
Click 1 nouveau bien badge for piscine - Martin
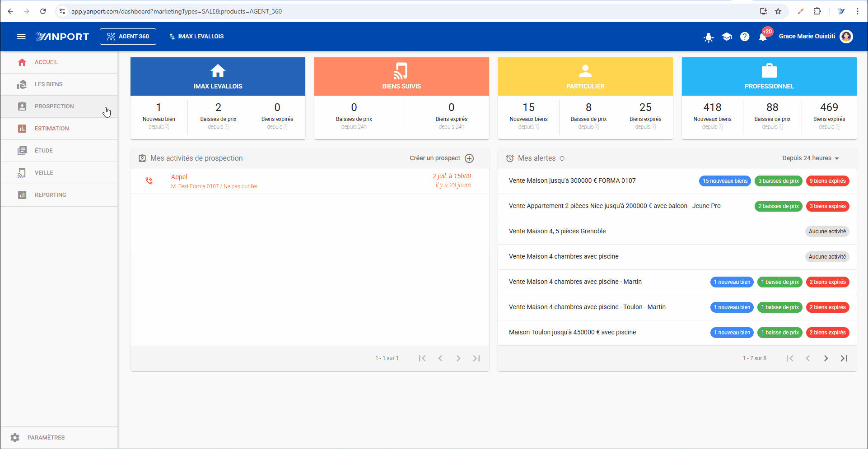pyautogui.click(x=732, y=282)
